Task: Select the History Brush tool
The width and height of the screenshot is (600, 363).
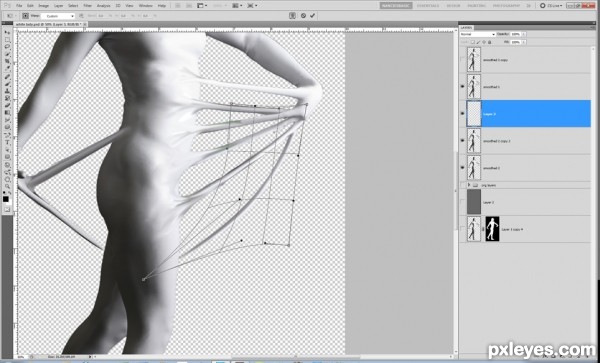Action: 7,98
